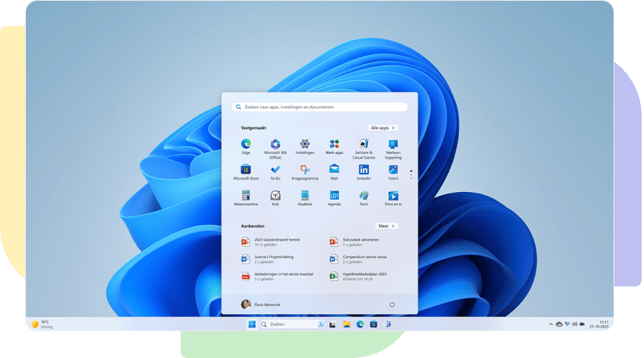Click the Wi-Fi network tray icon
This screenshot has width=644, height=358.
(x=567, y=324)
